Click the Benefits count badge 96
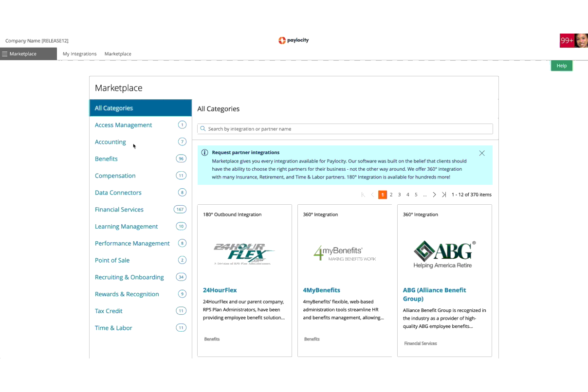 (x=181, y=159)
